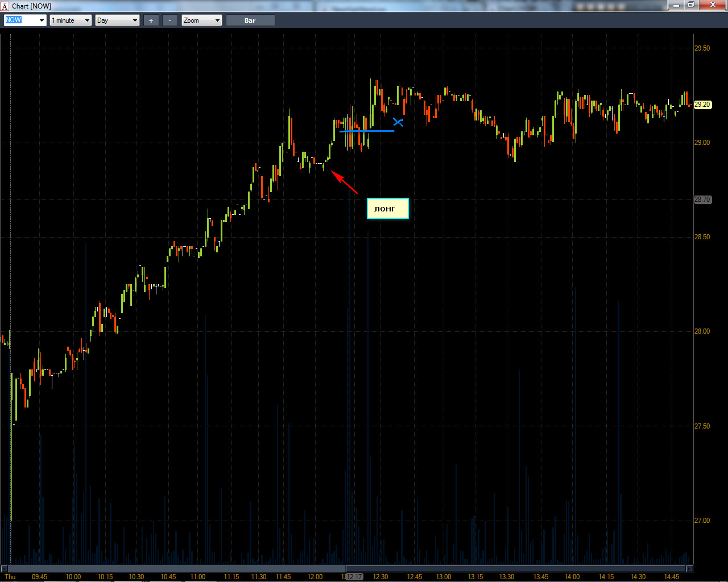This screenshot has width=728, height=582.
Task: Click the 13:00 time axis label
Action: coord(444,577)
